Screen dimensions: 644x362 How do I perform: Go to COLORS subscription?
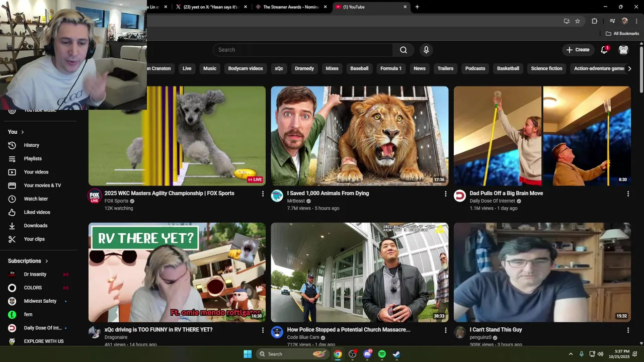pyautogui.click(x=33, y=288)
